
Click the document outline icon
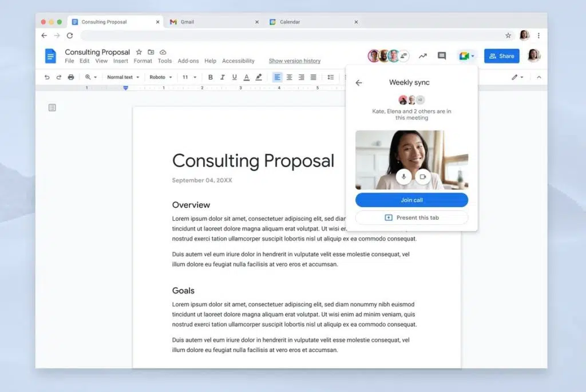[52, 107]
